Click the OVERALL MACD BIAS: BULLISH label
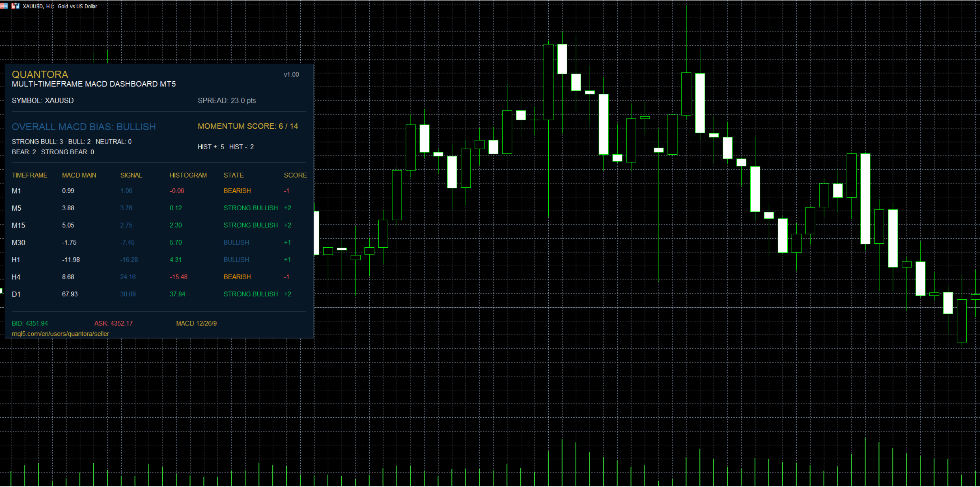Image resolution: width=980 pixels, height=487 pixels. [x=84, y=127]
